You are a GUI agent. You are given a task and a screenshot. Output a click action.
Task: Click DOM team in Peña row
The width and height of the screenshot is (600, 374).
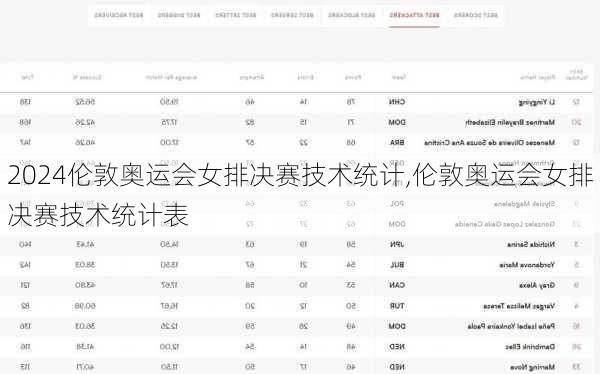pyautogui.click(x=397, y=327)
